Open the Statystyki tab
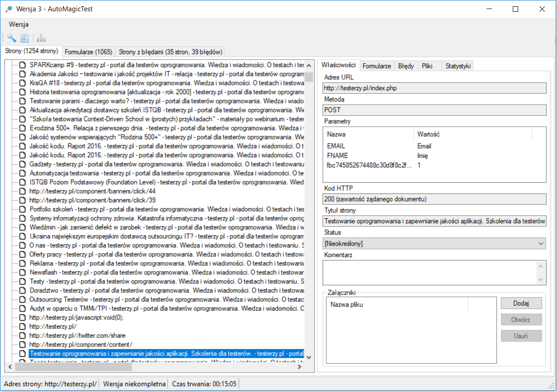The width and height of the screenshot is (557, 392). pyautogui.click(x=458, y=66)
